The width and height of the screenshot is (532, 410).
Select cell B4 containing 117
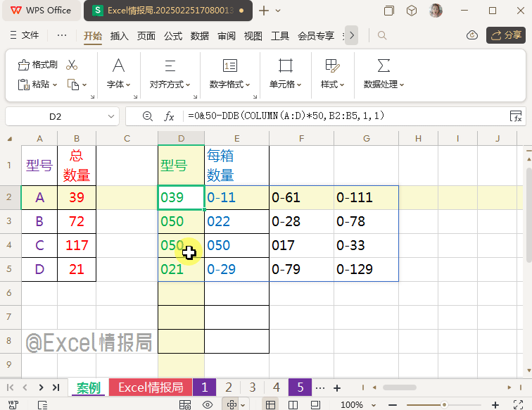pos(76,245)
